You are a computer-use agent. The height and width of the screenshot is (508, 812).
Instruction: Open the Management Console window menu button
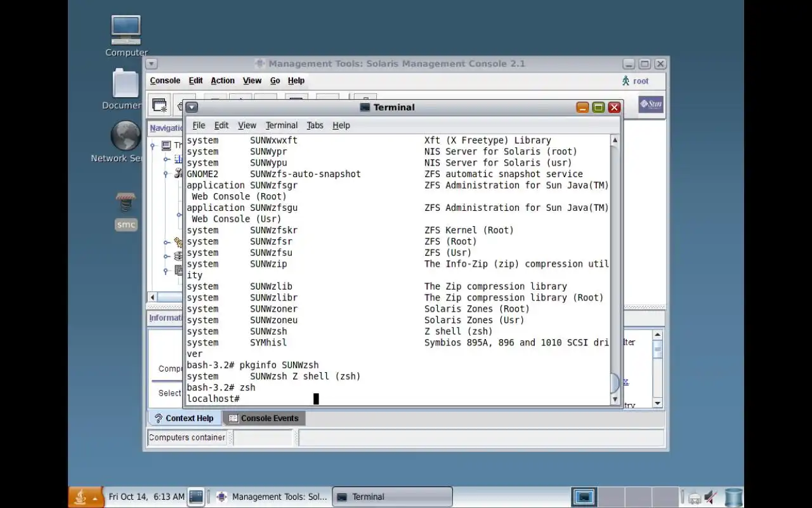point(151,64)
